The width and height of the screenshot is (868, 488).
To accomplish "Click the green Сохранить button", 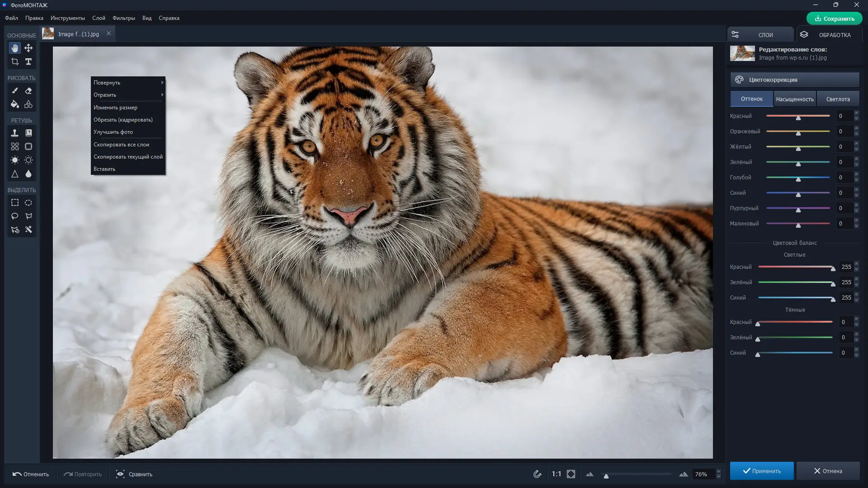I will (834, 19).
